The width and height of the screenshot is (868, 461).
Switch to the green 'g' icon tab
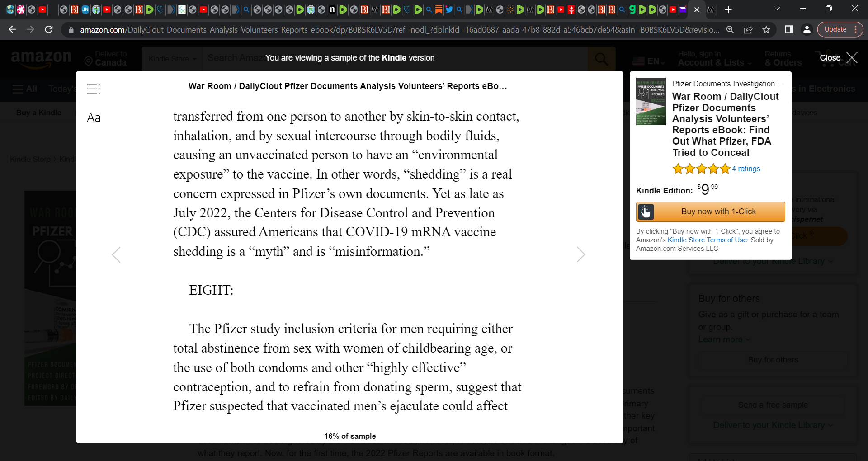[x=632, y=9]
